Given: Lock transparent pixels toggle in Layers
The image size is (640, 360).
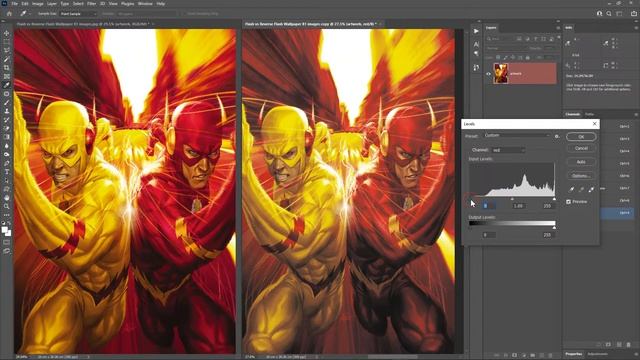Looking at the screenshot, I should (x=498, y=58).
